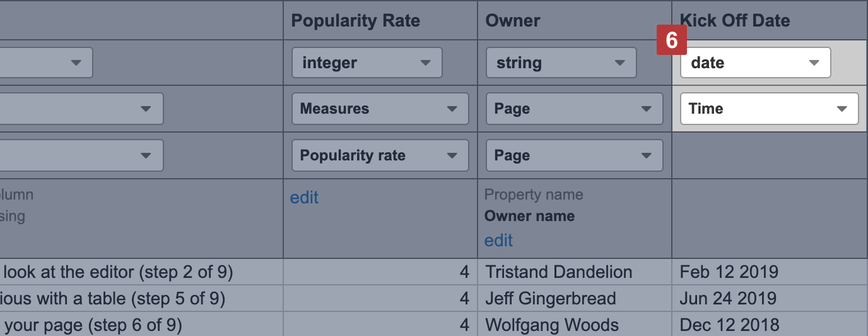Click the Dec 12 2018 date cell
This screenshot has height=336, width=868.
click(x=729, y=325)
